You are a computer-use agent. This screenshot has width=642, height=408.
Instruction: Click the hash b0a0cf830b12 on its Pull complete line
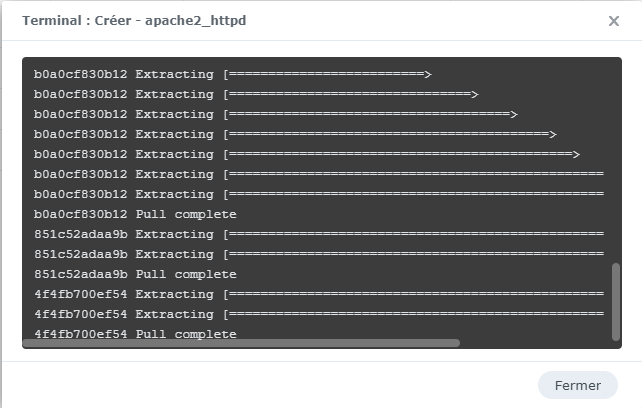tap(81, 214)
